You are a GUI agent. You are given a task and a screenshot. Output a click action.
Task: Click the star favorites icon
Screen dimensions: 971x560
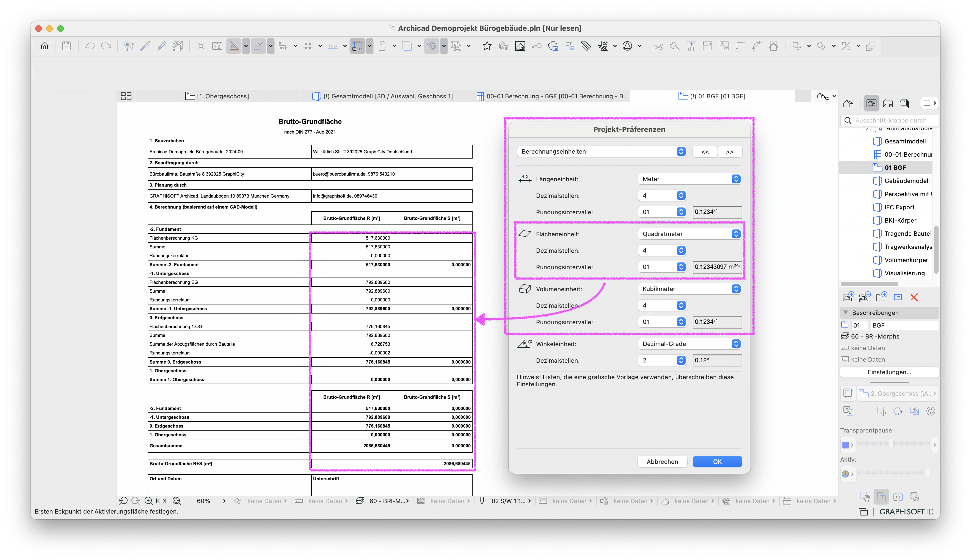487,46
